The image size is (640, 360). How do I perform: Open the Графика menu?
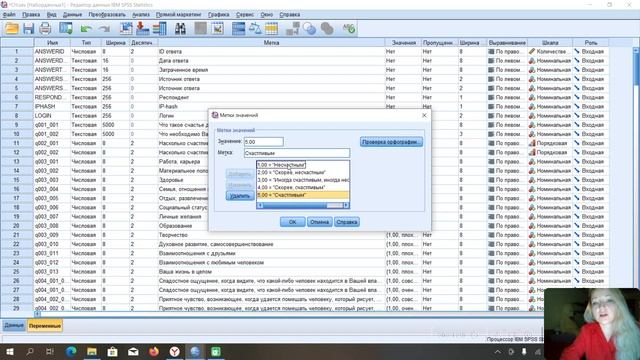click(218, 14)
